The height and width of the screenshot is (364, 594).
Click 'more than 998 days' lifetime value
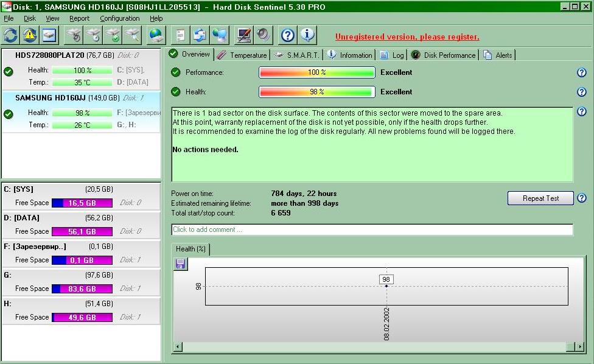[x=304, y=203]
